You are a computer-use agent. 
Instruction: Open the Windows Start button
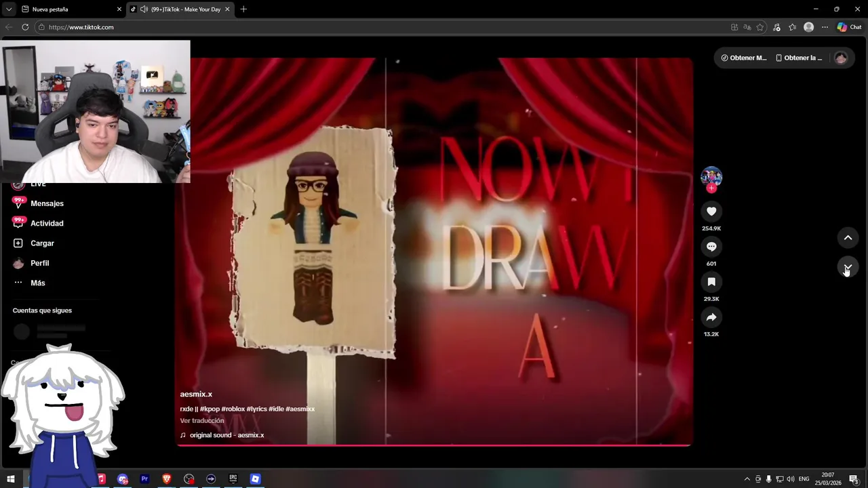point(11,479)
